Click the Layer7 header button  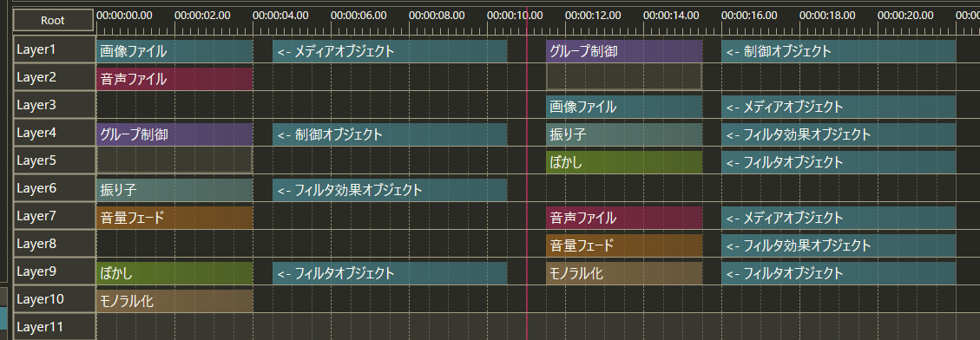[55, 216]
